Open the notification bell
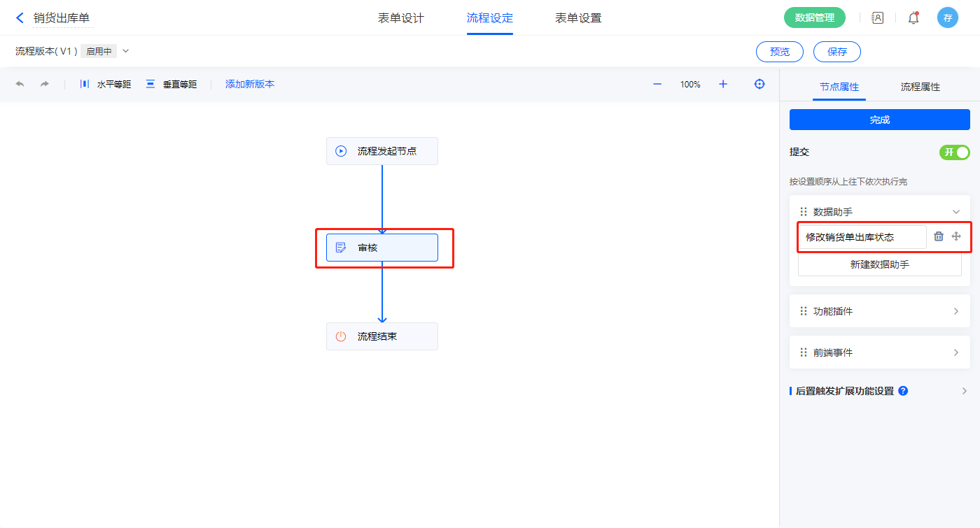980x528 pixels. coord(913,18)
